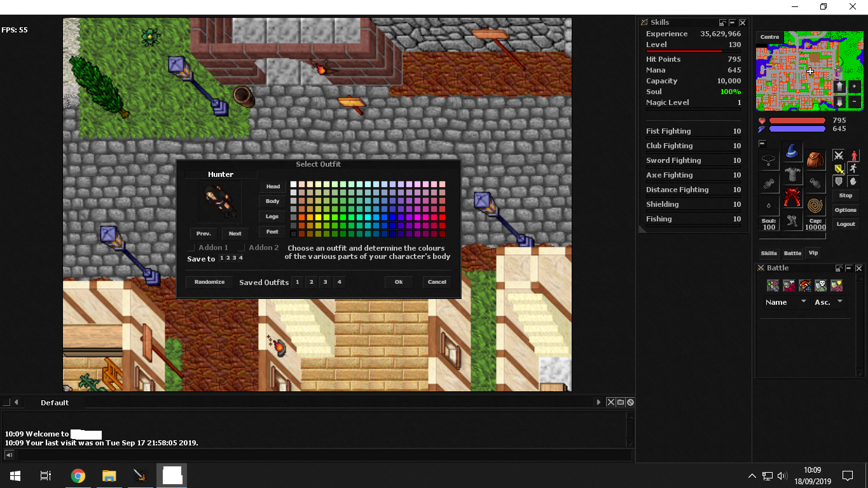Click the second creature filter icon in Battle
Screen dimensions: 868x488
click(789, 286)
